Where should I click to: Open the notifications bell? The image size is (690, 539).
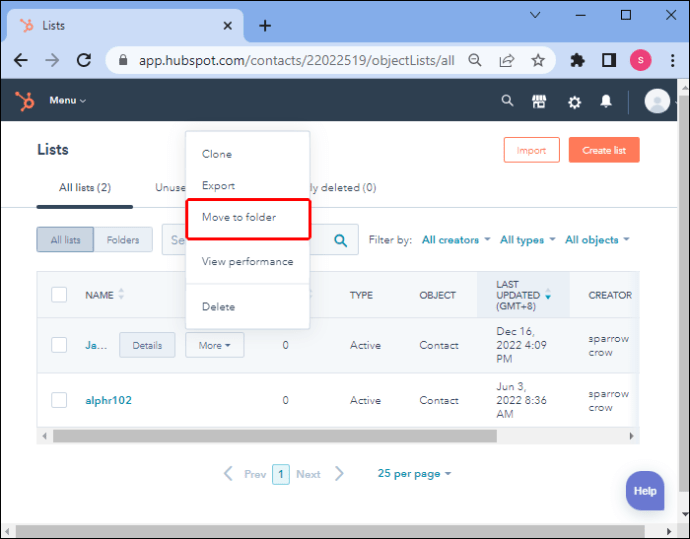pos(606,101)
